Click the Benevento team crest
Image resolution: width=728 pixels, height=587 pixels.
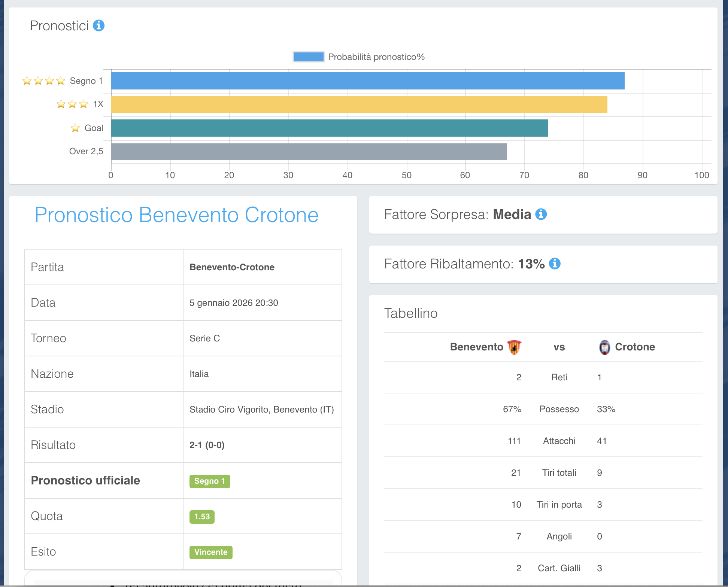[x=514, y=347]
